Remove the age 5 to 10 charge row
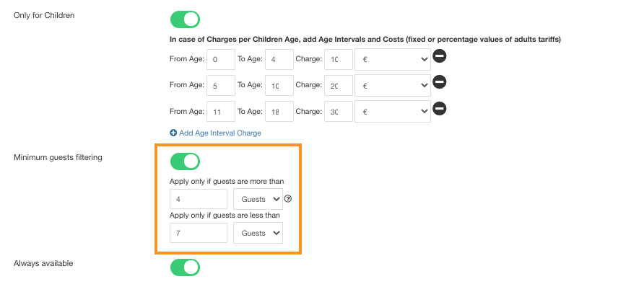 440,82
